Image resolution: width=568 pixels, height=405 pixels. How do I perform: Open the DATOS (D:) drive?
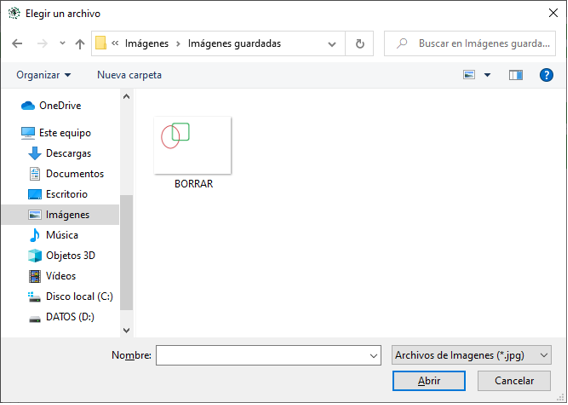(x=70, y=317)
